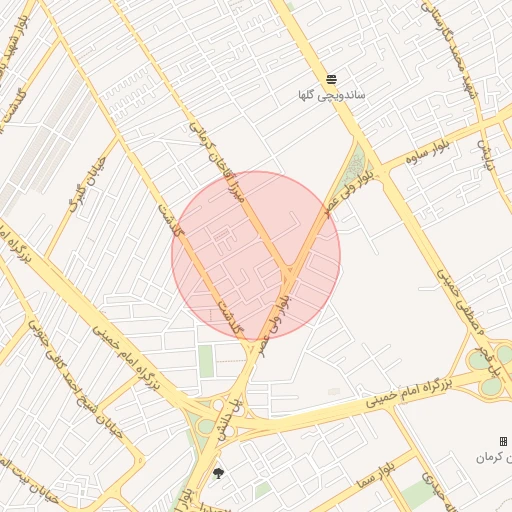Select the black tree park icon
This screenshot has width=512, height=512.
point(218,473)
